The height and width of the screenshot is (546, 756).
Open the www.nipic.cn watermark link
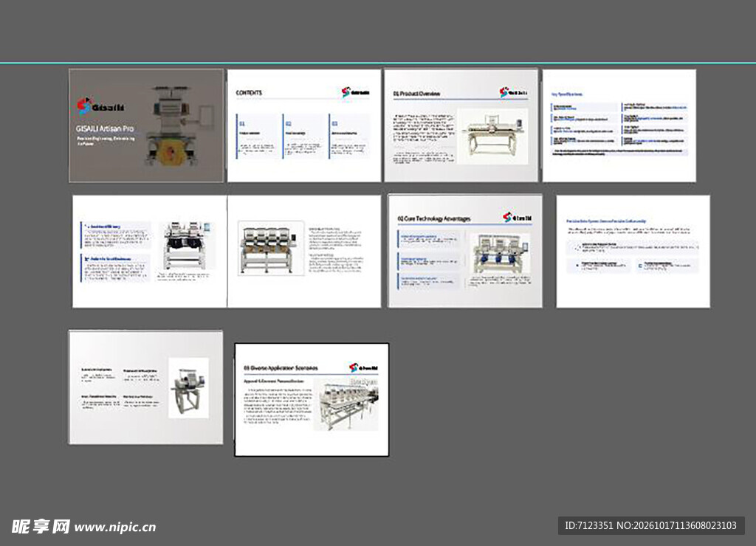tap(115, 528)
